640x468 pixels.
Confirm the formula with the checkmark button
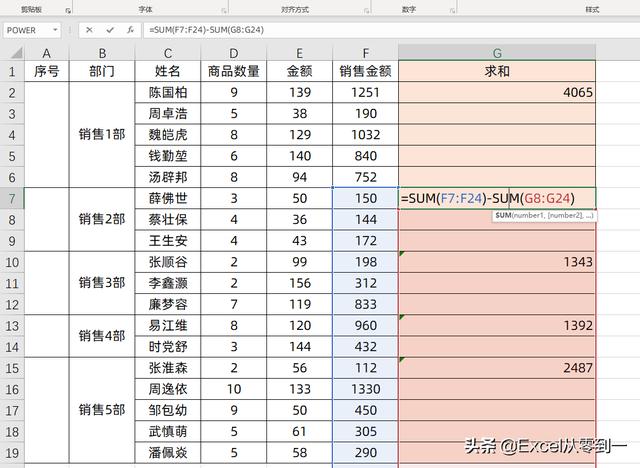click(109, 30)
